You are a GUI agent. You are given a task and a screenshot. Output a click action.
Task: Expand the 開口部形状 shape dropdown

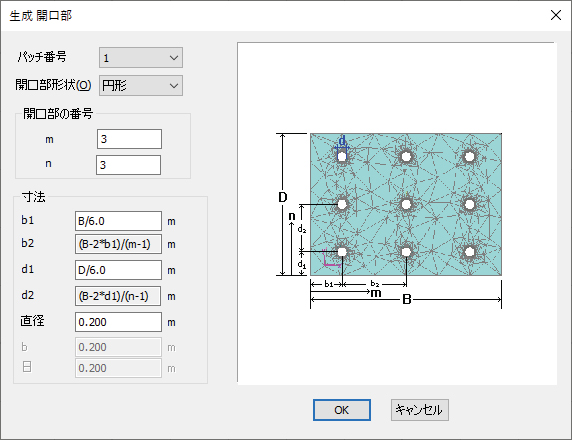tap(141, 86)
